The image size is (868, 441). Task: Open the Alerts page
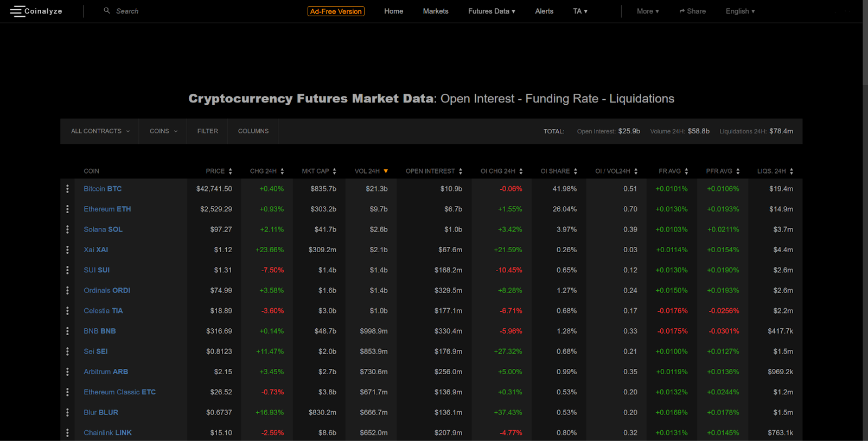(544, 11)
